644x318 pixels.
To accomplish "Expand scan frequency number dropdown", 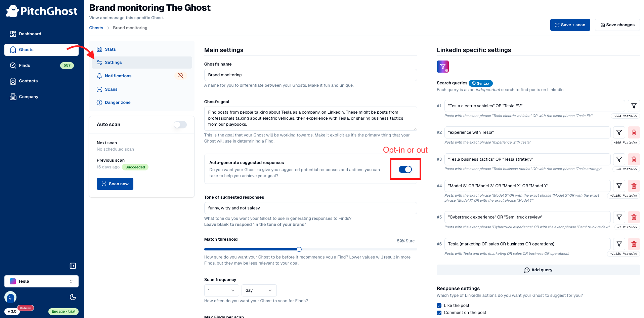I will (221, 290).
